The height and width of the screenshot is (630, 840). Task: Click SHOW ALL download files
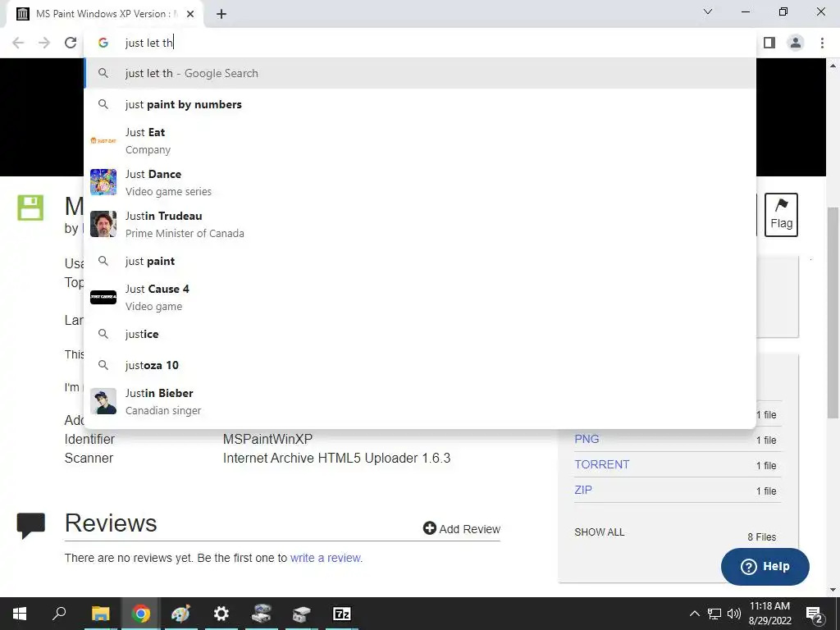[x=600, y=532]
